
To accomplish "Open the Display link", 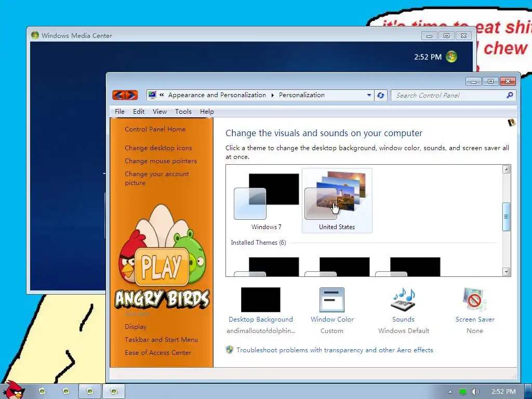I will (x=136, y=327).
